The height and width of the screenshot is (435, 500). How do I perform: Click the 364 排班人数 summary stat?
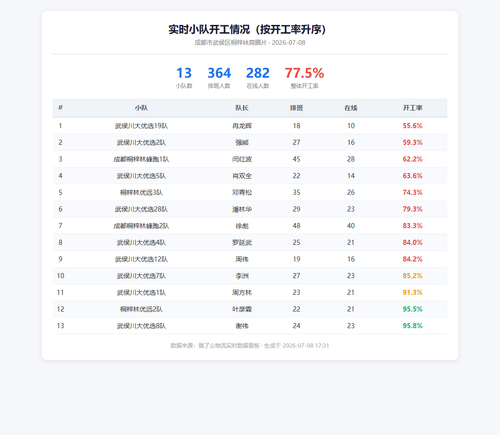click(x=219, y=77)
